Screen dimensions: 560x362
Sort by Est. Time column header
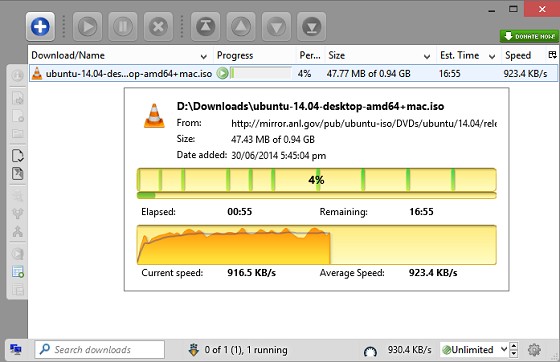[x=459, y=55]
